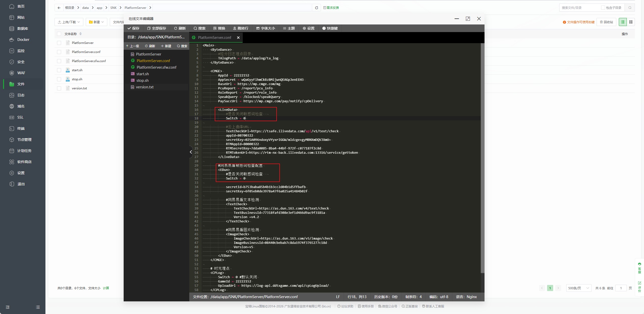Open the WAF sidebar section

click(21, 73)
